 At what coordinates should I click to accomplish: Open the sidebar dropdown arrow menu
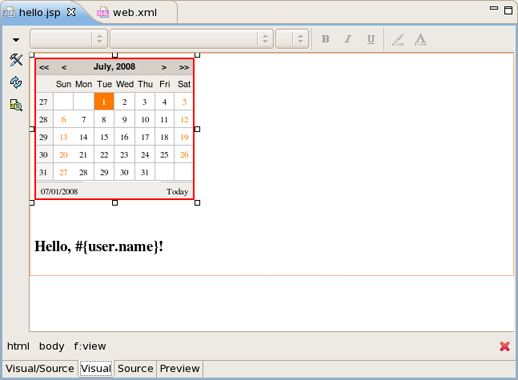[16, 40]
